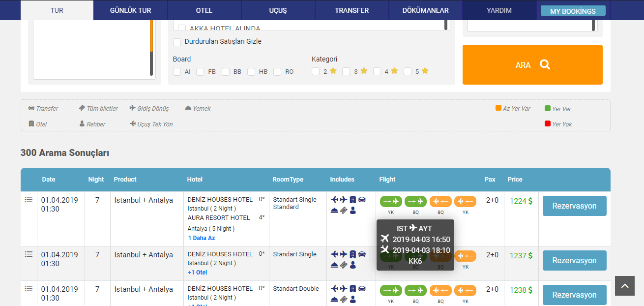Click Rezervasyon for the 1224 $ result
The height and width of the screenshot is (306, 644).
click(574, 206)
